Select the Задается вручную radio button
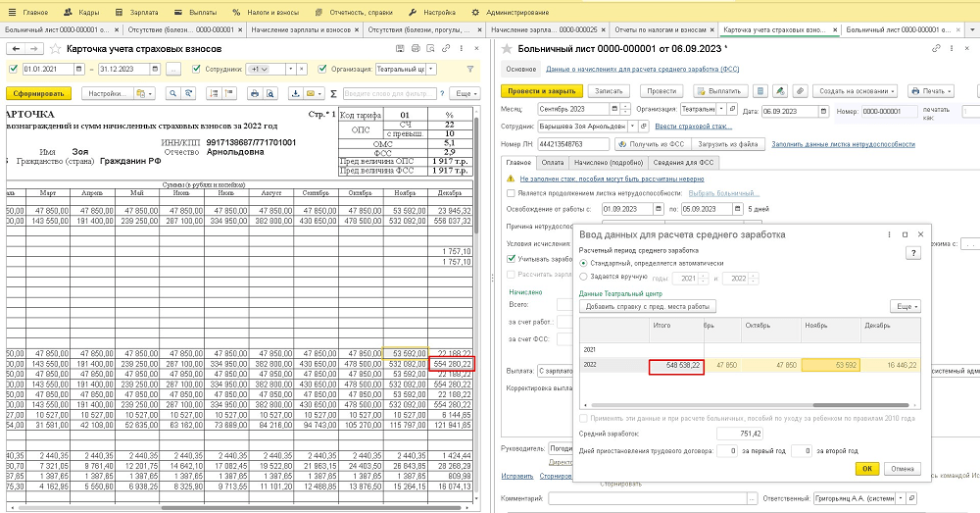The height and width of the screenshot is (513, 980). [585, 278]
